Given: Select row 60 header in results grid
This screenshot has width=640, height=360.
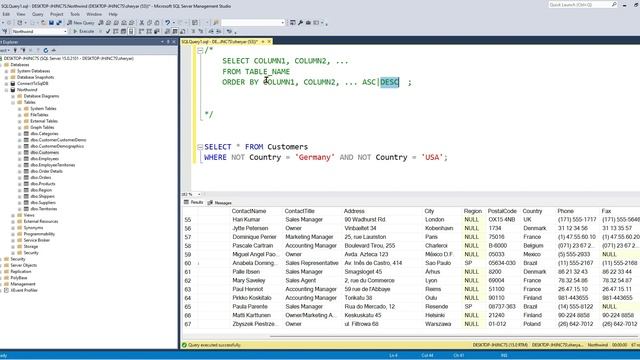Looking at the screenshot, I should [188, 263].
